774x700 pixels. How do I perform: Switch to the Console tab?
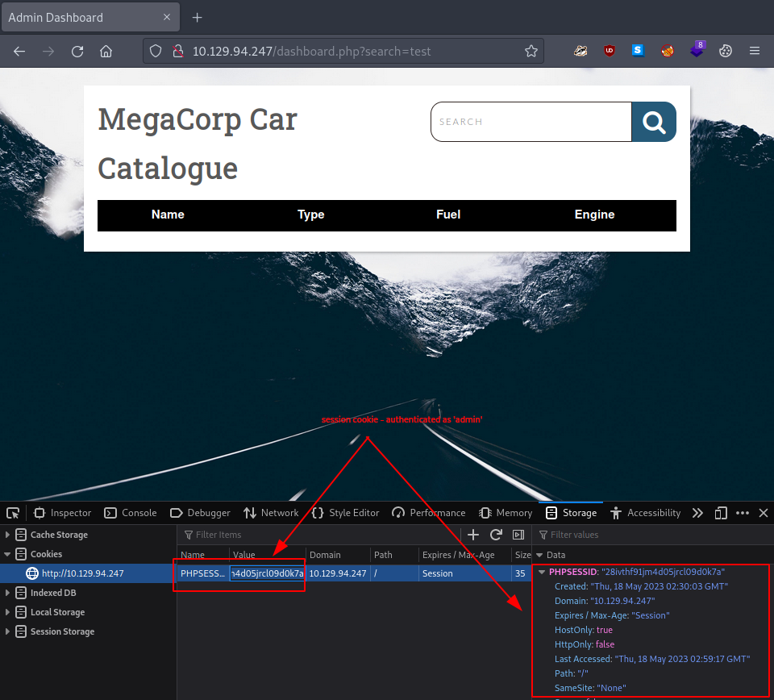pyautogui.click(x=131, y=513)
